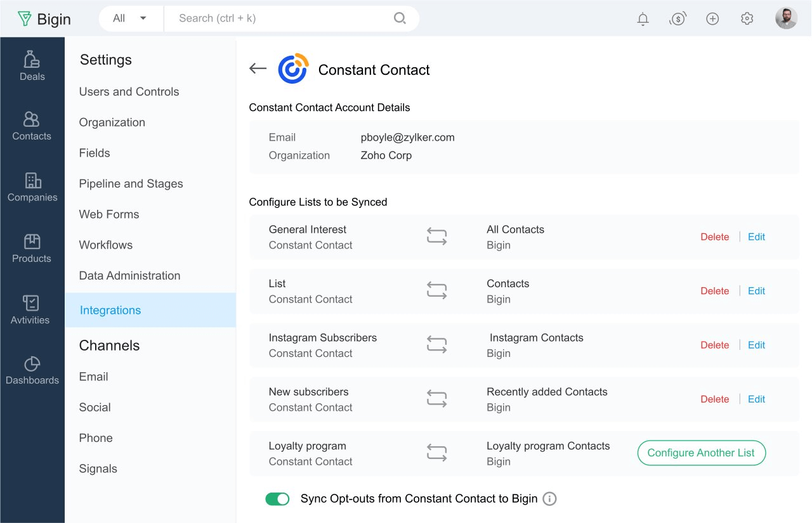This screenshot has height=523, width=812.
Task: Expand the All search filter dropdown
Action: click(130, 18)
